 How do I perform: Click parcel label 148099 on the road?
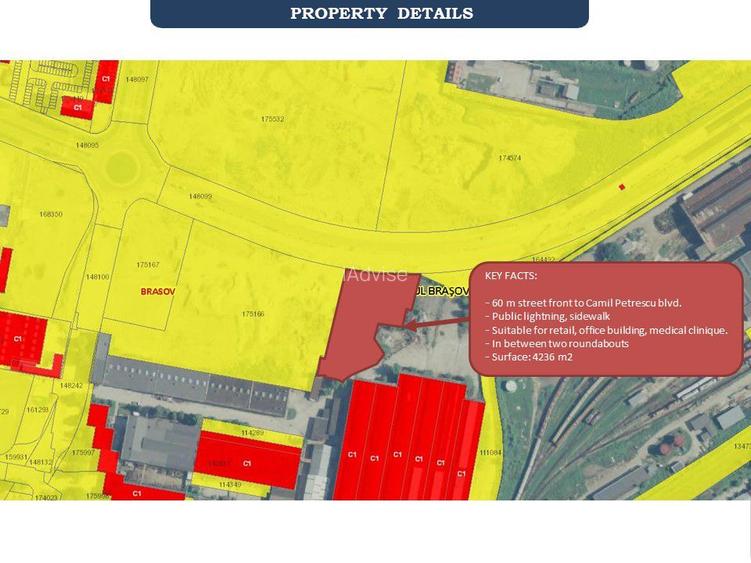(x=200, y=196)
